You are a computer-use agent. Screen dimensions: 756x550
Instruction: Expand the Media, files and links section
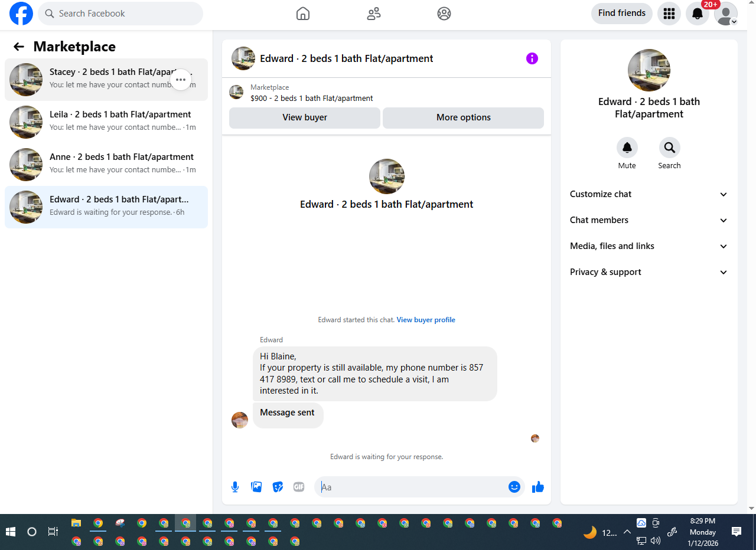pyautogui.click(x=649, y=246)
